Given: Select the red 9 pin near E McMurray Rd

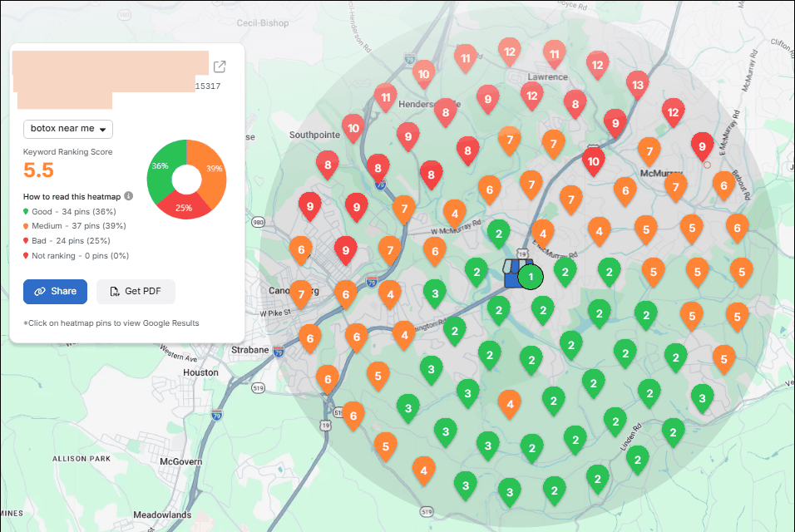Looking at the screenshot, I should (702, 148).
